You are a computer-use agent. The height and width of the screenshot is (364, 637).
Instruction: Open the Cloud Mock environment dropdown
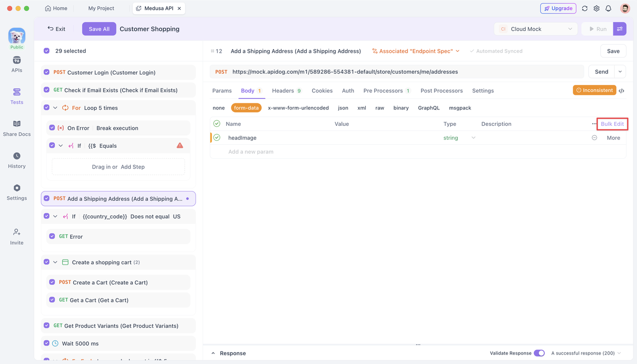535,29
